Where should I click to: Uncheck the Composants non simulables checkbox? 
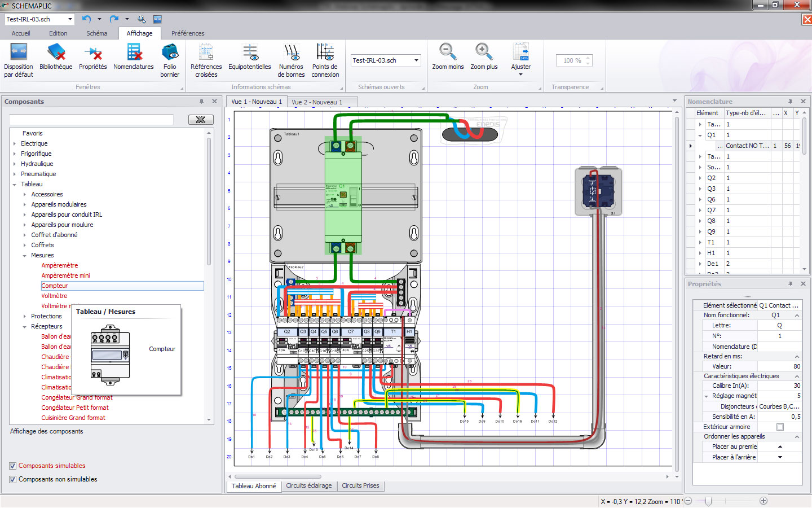tap(13, 480)
